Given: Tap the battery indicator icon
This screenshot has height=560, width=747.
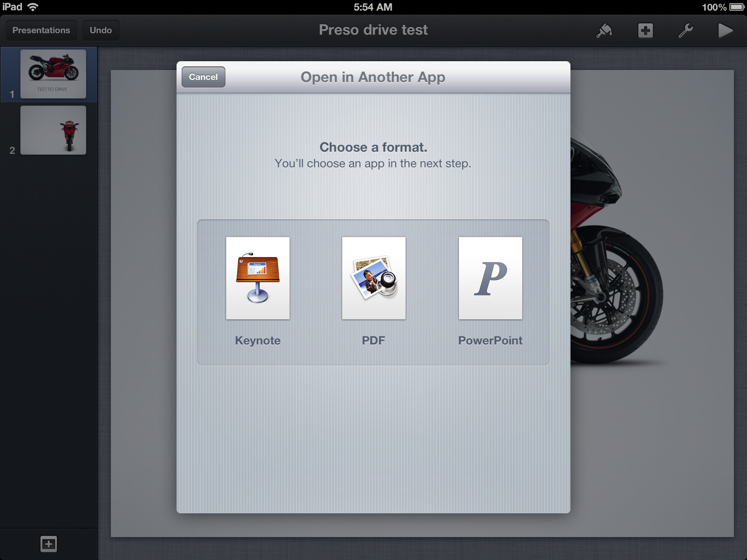Looking at the screenshot, I should coord(737,7).
